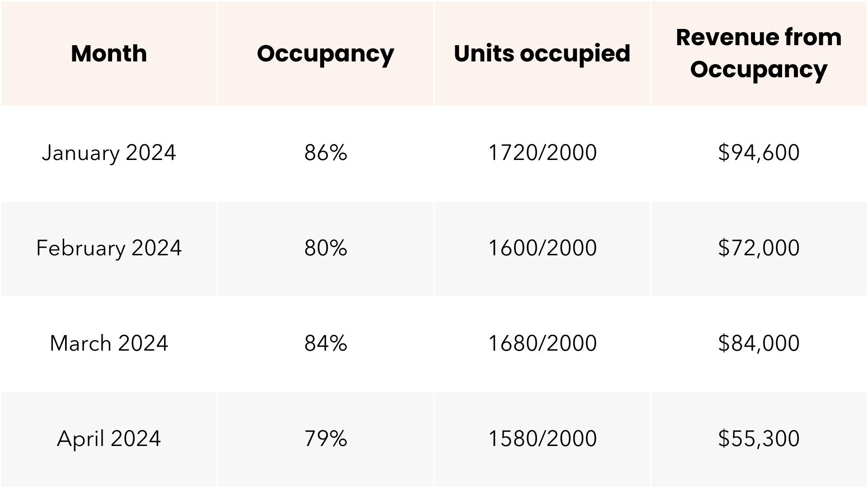This screenshot has height=488, width=868.
Task: Select the $94,600 revenue cell
Action: click(759, 153)
